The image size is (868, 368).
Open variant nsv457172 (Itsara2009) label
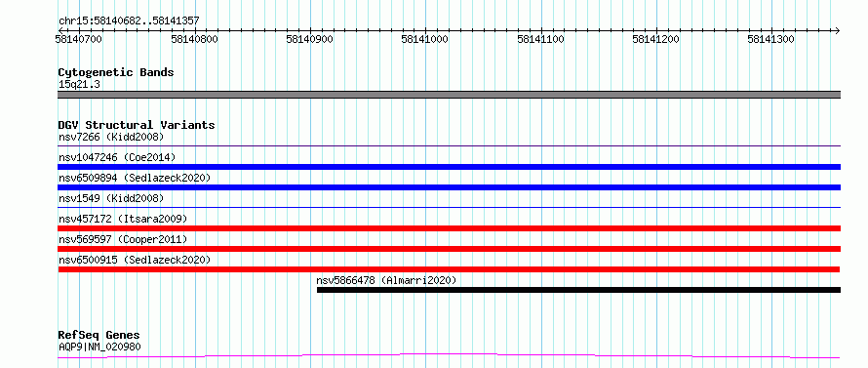(x=123, y=219)
